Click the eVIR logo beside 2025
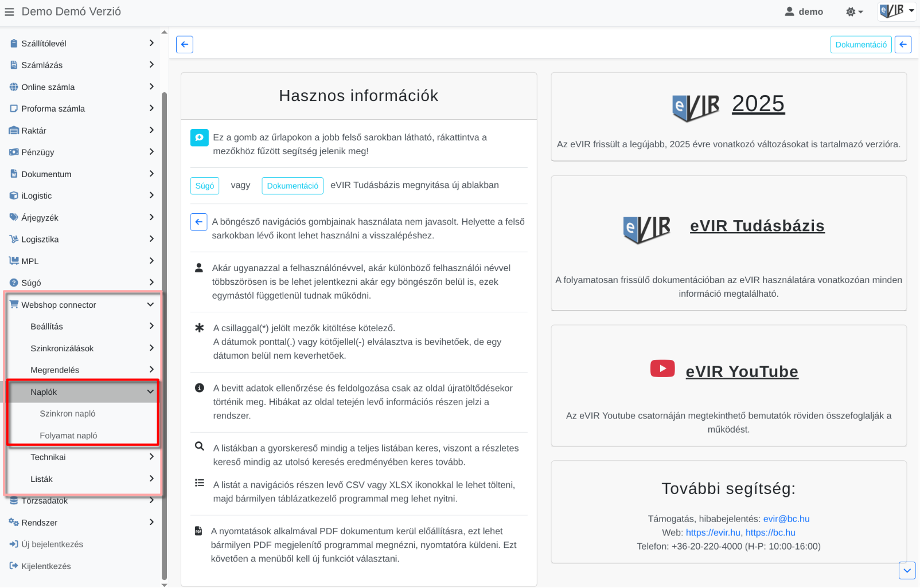The height and width of the screenshot is (588, 920). click(x=695, y=107)
